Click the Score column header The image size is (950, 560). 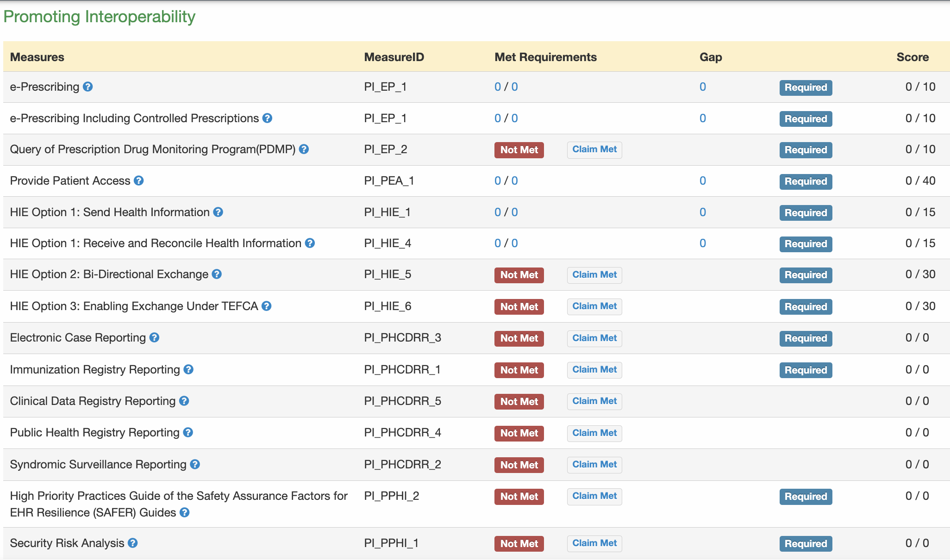tap(912, 57)
